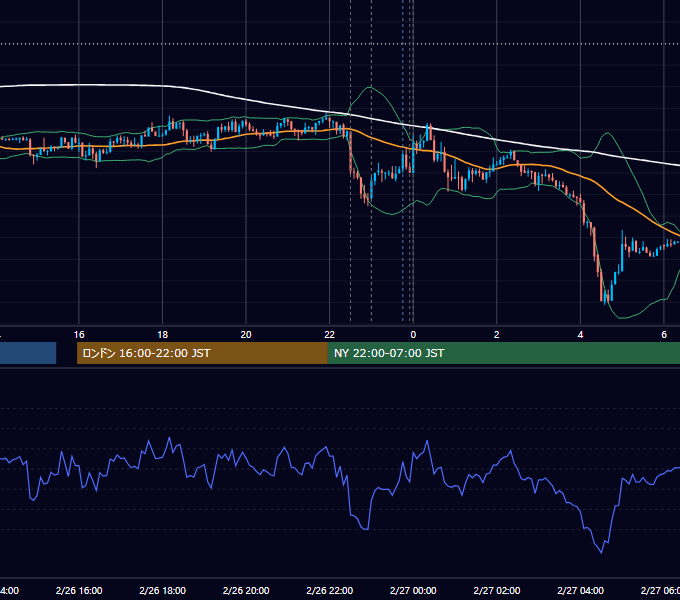Click hour label 16 on price chart axis
680x600 pixels.
tap(79, 335)
